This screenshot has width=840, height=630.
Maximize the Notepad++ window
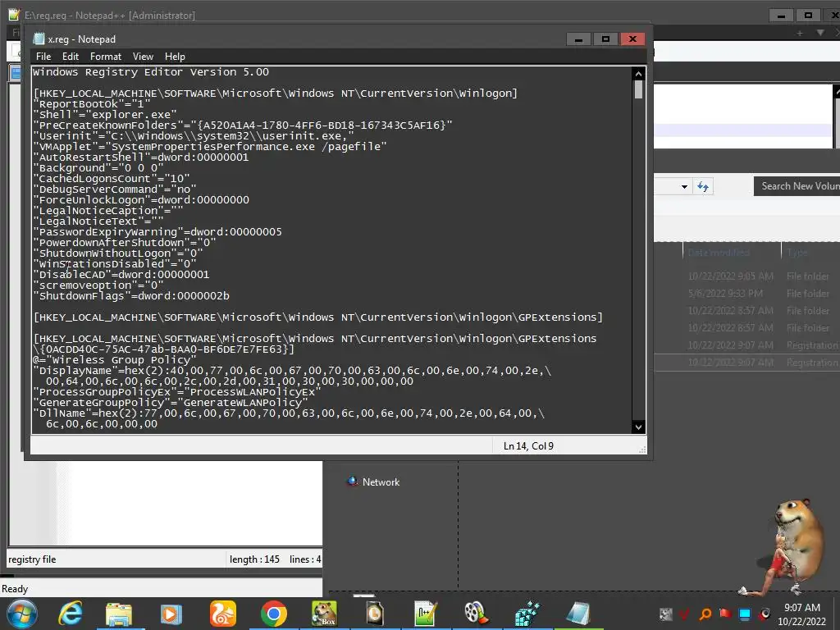(x=808, y=16)
